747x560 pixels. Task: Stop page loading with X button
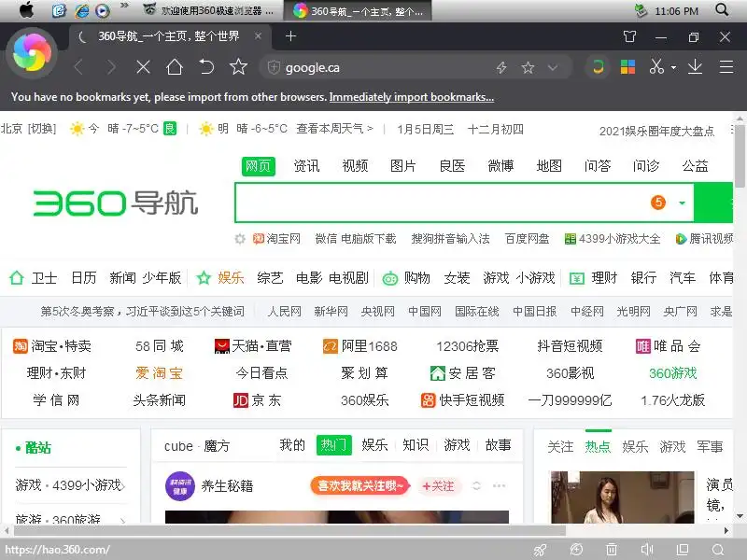[143, 67]
